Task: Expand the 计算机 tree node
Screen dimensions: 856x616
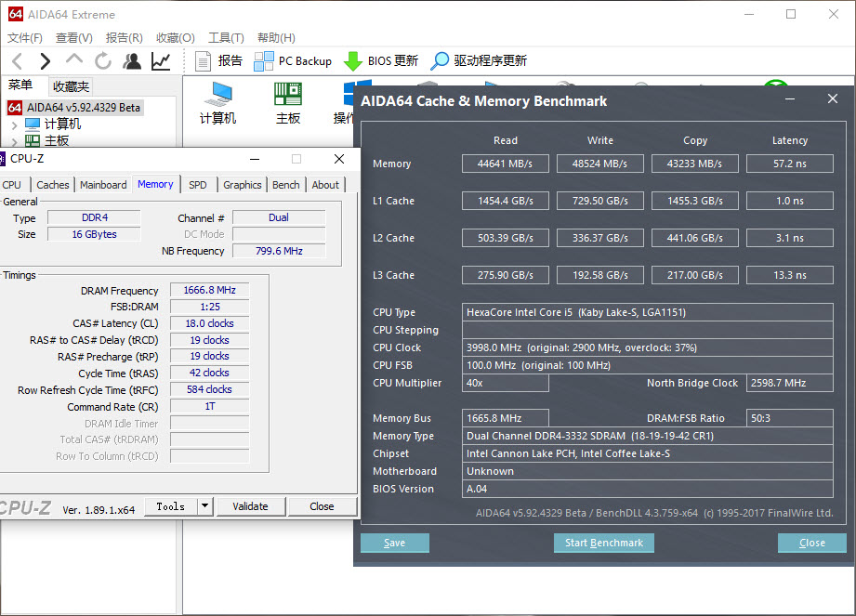Action: 14,124
